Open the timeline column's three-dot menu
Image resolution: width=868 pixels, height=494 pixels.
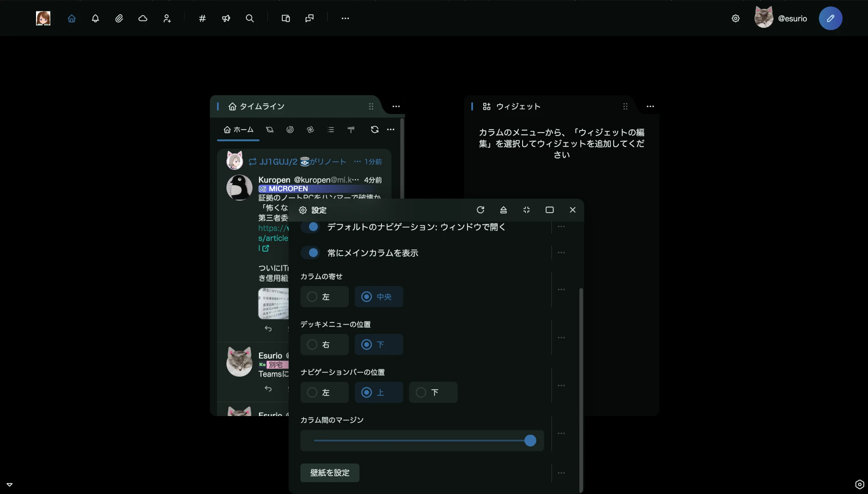point(396,106)
